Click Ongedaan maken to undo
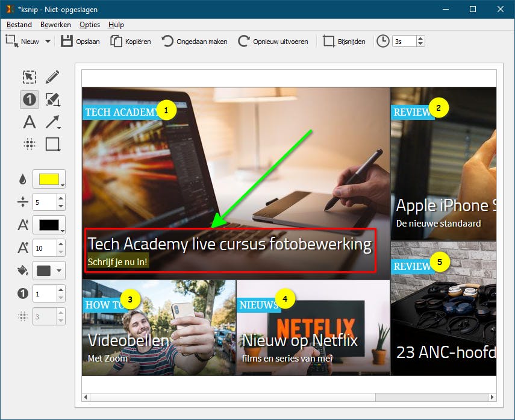 (x=195, y=42)
